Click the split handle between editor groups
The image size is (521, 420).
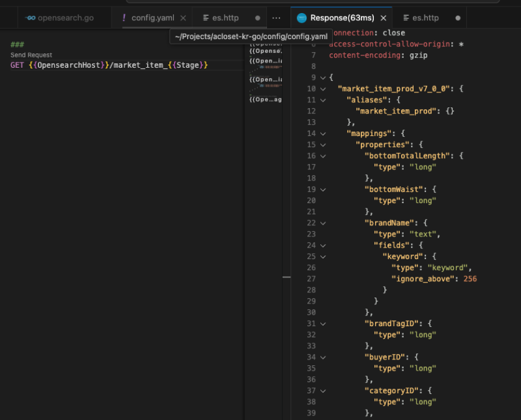(287, 277)
